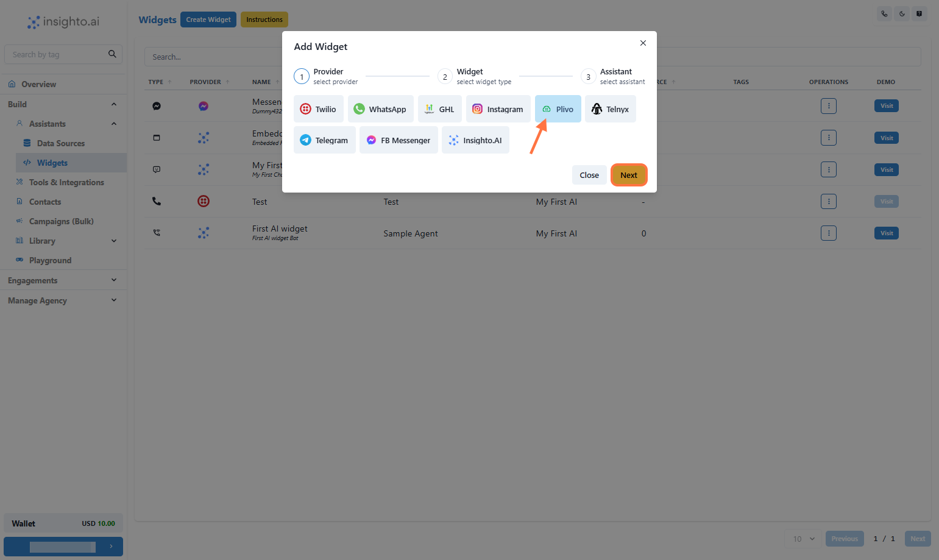
Task: Go to step 2 Widget
Action: click(475, 76)
